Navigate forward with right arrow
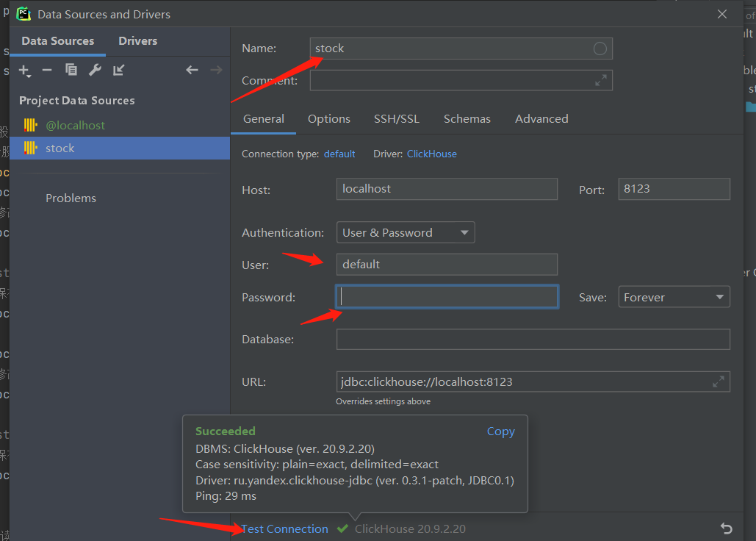 216,71
